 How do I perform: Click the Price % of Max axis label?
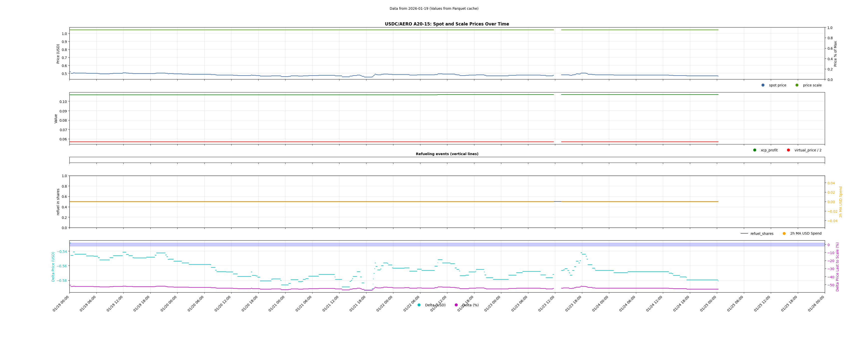click(835, 53)
